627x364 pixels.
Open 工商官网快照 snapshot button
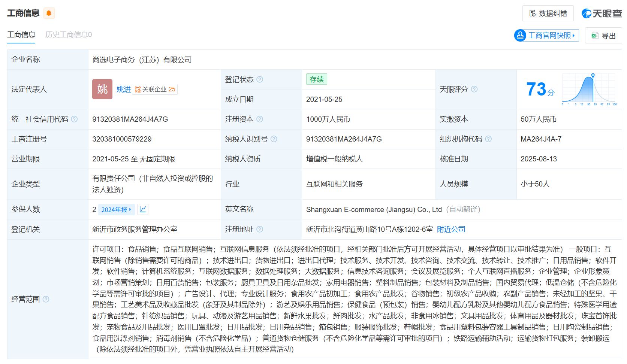click(546, 36)
